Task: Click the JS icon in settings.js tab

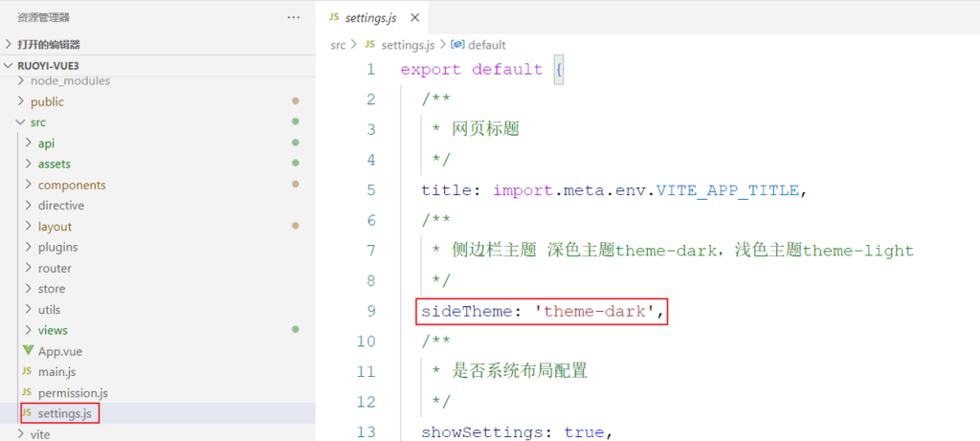Action: (x=334, y=18)
